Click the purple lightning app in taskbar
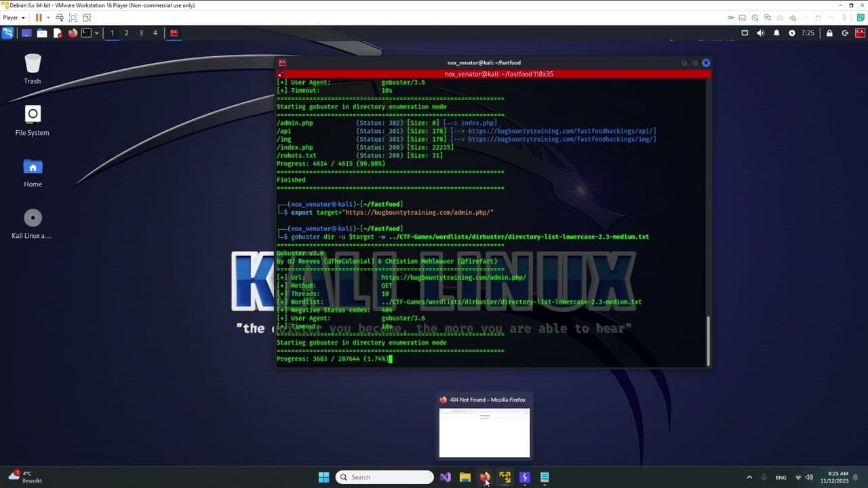The width and height of the screenshot is (868, 488). point(524,477)
